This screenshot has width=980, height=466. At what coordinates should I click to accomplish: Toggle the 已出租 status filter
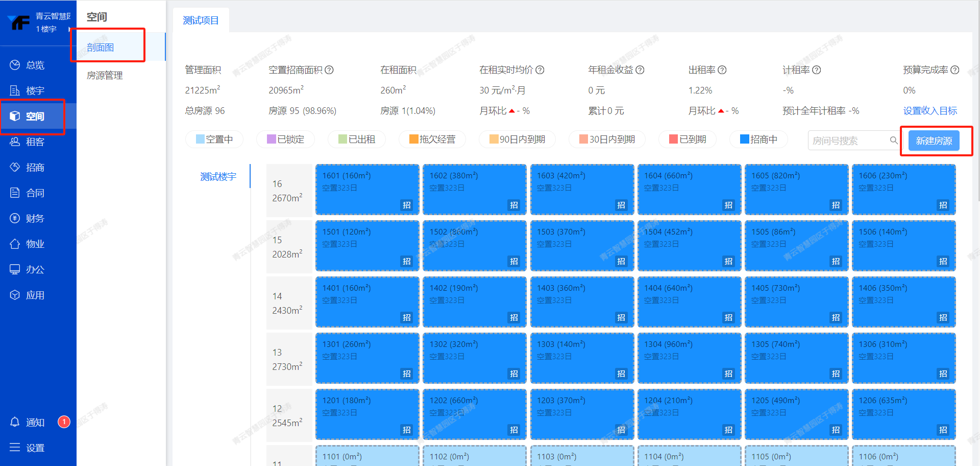coord(357,139)
